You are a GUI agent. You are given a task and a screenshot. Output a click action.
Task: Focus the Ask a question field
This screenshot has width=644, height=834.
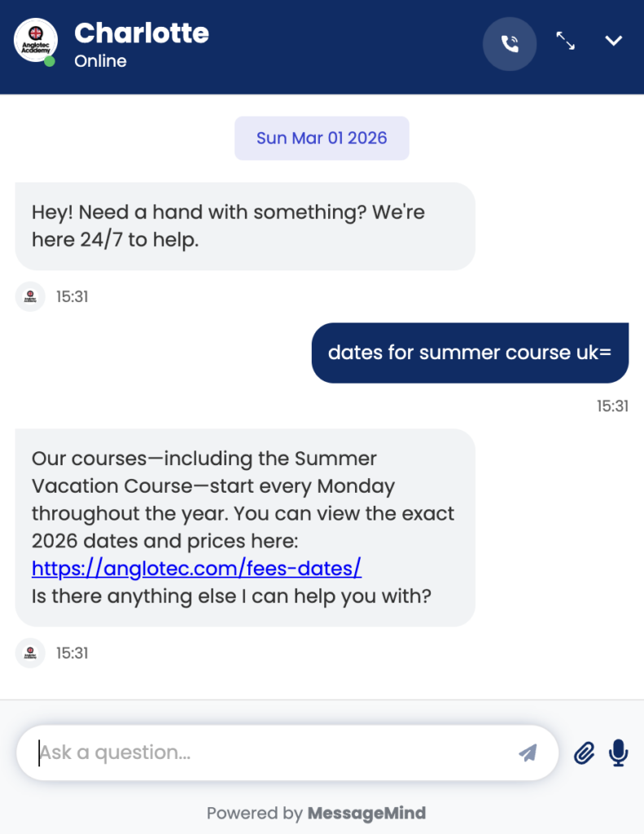[269, 753]
